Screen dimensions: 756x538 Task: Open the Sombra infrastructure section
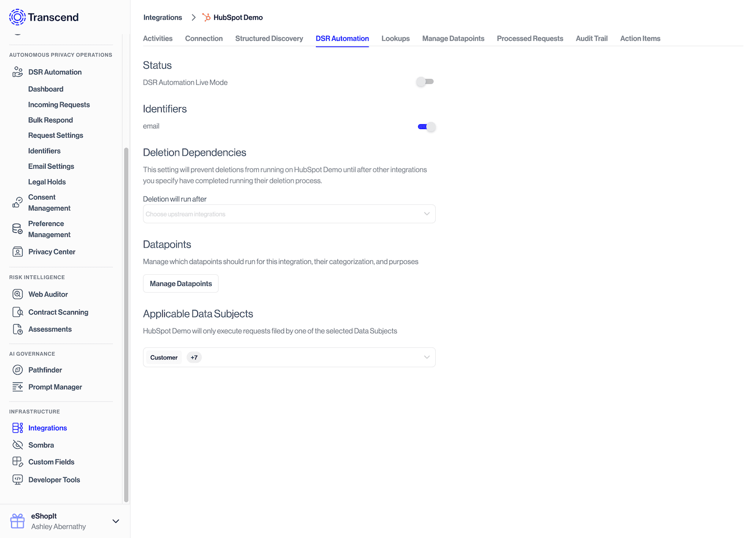point(17,445)
